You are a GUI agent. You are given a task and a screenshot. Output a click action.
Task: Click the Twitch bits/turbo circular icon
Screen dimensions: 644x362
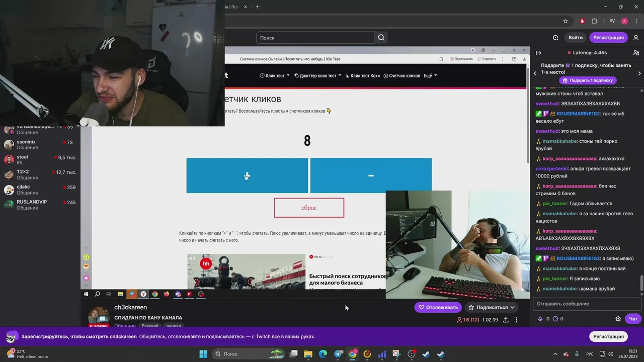pyautogui.click(x=555, y=37)
